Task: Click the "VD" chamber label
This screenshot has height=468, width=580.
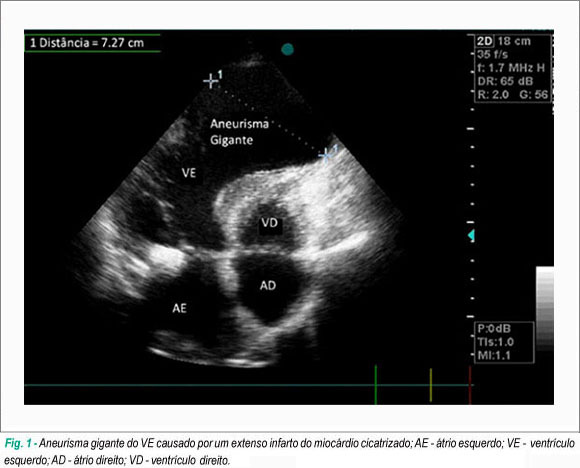Action: (269, 223)
